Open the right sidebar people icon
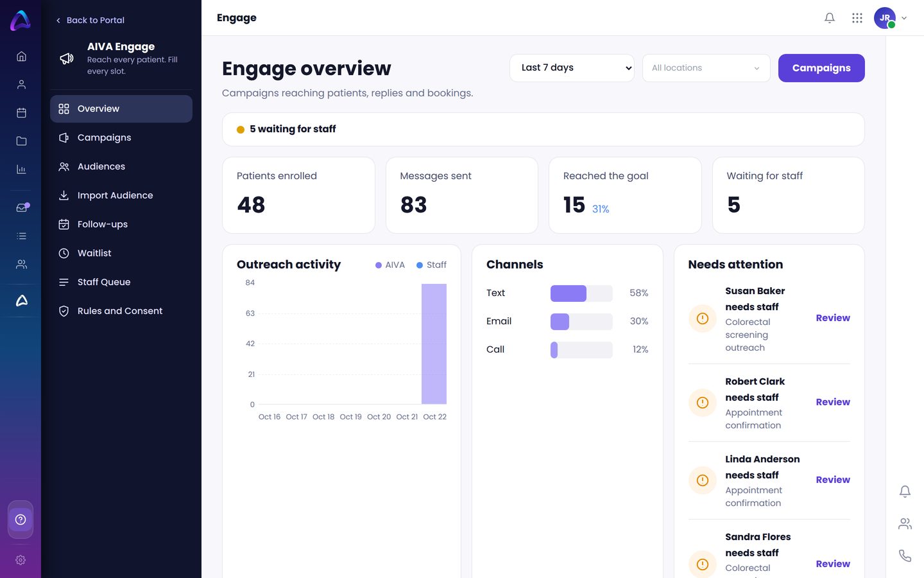The width and height of the screenshot is (924, 578). [x=905, y=524]
